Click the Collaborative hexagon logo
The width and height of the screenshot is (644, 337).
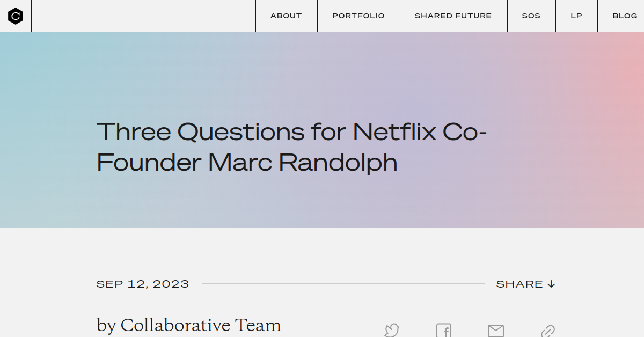point(16,16)
